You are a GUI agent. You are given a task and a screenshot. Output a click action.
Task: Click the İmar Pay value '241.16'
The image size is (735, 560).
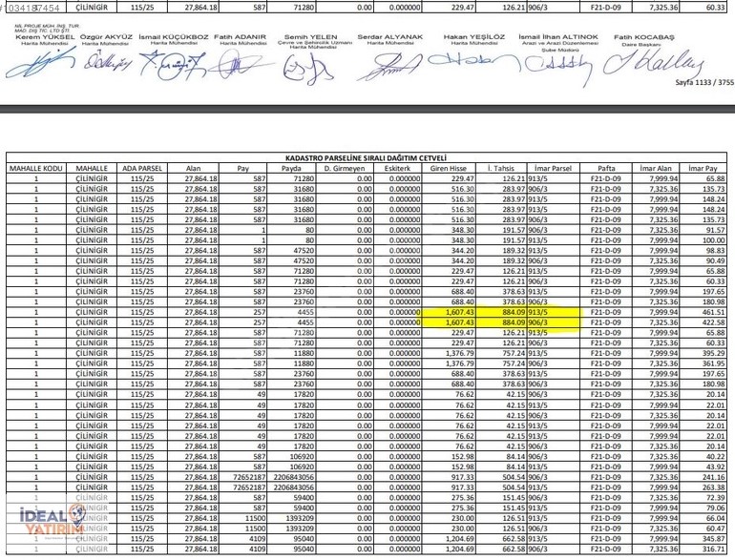coord(714,477)
